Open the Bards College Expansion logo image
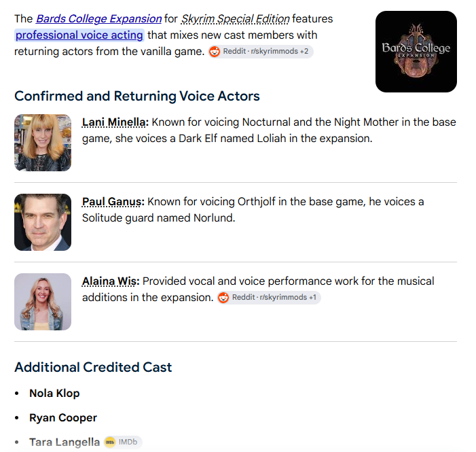476x452 pixels. (x=416, y=52)
